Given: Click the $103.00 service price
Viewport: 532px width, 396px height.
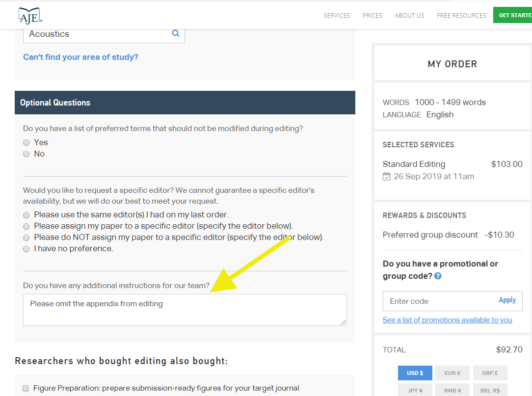Looking at the screenshot, I should 507,164.
